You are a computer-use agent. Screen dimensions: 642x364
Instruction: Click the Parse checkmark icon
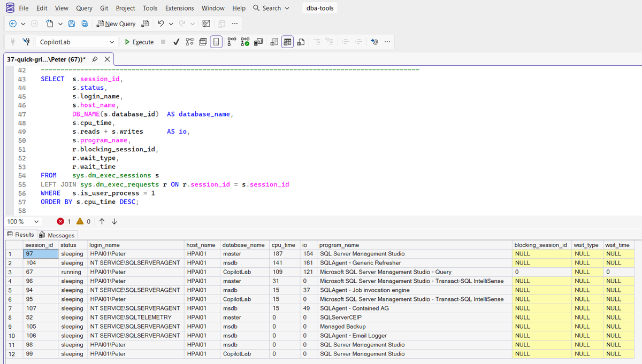pyautogui.click(x=176, y=42)
